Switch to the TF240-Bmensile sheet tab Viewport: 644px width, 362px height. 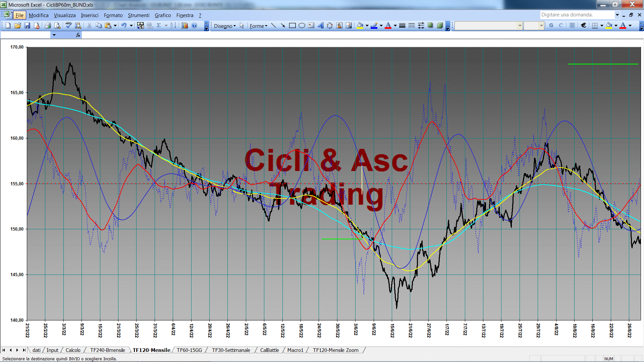pyautogui.click(x=108, y=350)
